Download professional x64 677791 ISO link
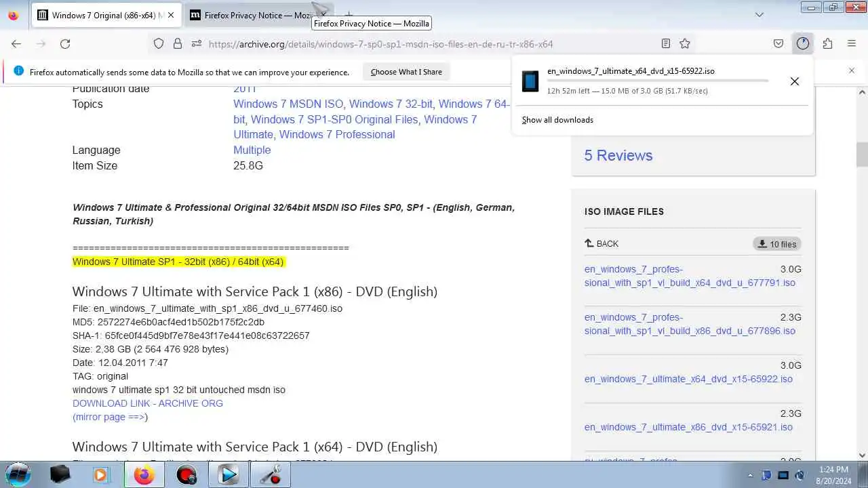This screenshot has height=488, width=868. click(690, 276)
